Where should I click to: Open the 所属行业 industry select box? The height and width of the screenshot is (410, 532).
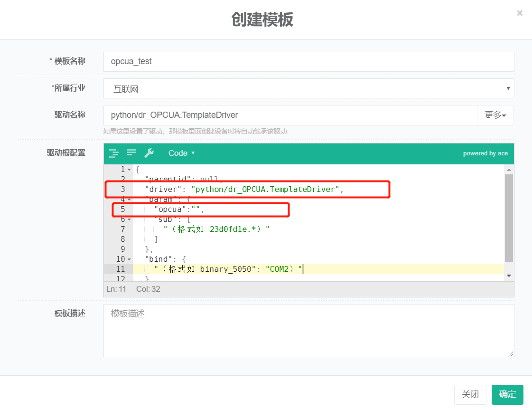[x=308, y=89]
